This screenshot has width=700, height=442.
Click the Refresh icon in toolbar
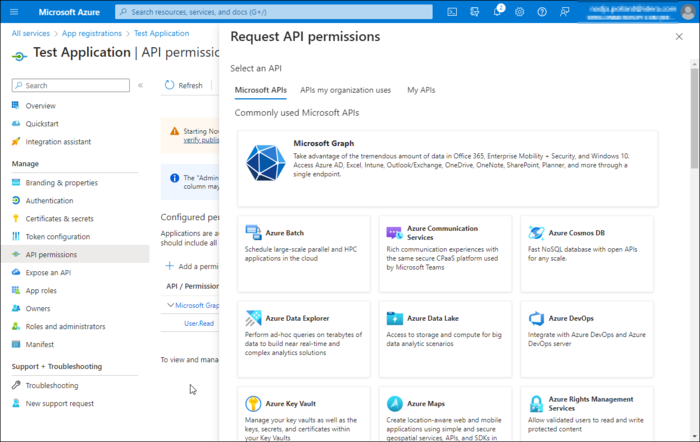[169, 85]
